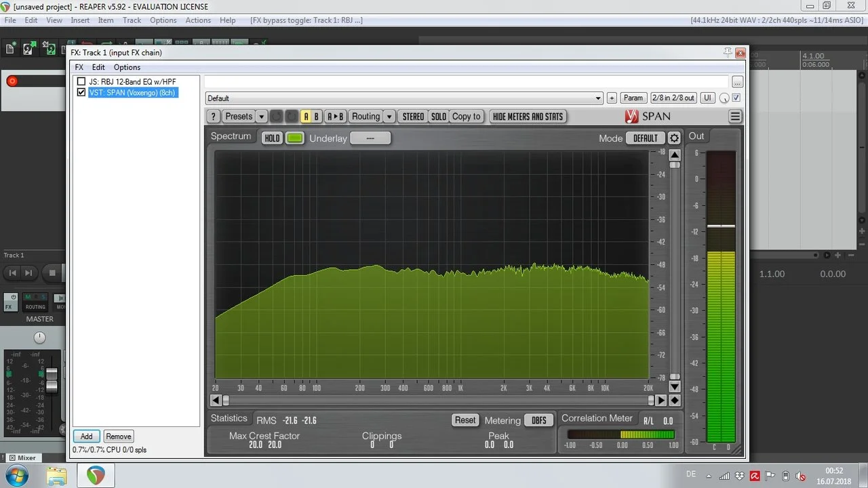Screen dimensions: 868x488
Task: Click the record arm button on Track 1
Action: point(12,81)
